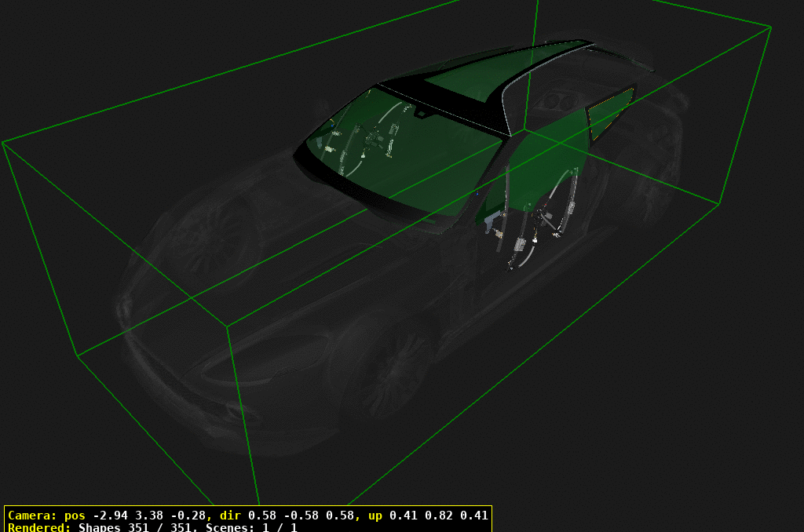Image resolution: width=804 pixels, height=532 pixels.
Task: Click the bounding box's far-left corner
Action: click(x=3, y=143)
